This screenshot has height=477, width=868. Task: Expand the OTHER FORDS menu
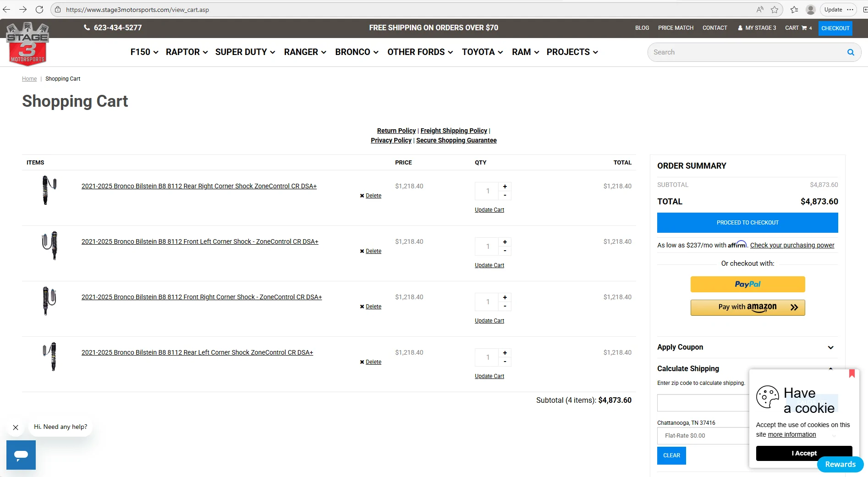coord(420,52)
